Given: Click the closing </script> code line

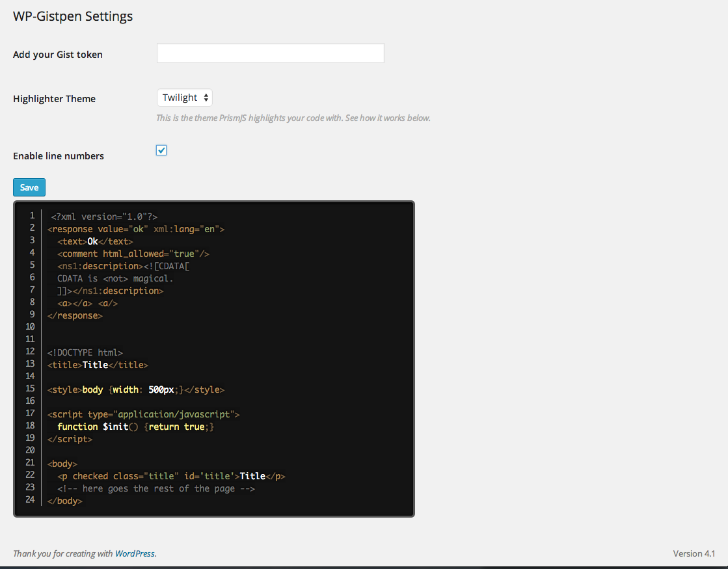Looking at the screenshot, I should point(70,439).
